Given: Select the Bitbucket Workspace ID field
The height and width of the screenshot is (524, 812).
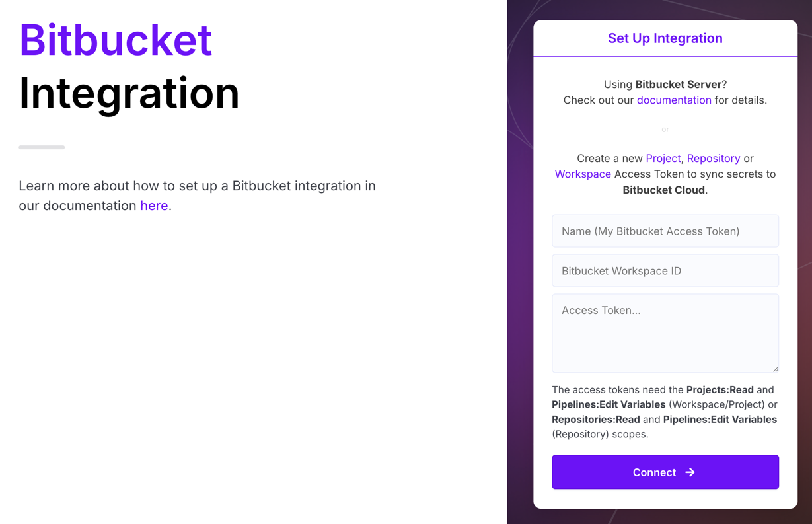Looking at the screenshot, I should point(665,271).
